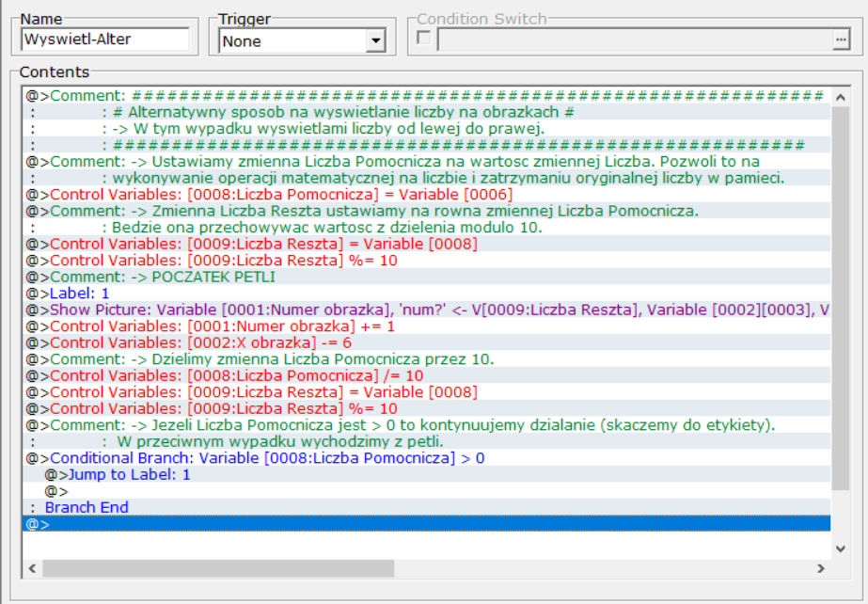Select the indented empty '@>' line inside branch
This screenshot has height=604, width=868.
pos(426,491)
